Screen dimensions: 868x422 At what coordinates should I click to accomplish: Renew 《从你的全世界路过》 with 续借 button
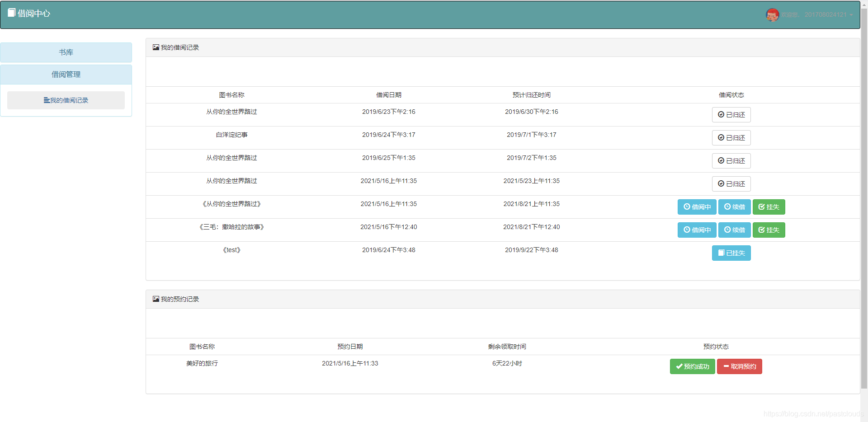734,207
